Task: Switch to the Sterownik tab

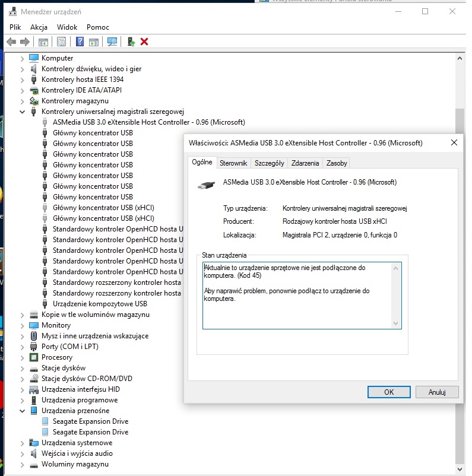Action: [x=233, y=163]
